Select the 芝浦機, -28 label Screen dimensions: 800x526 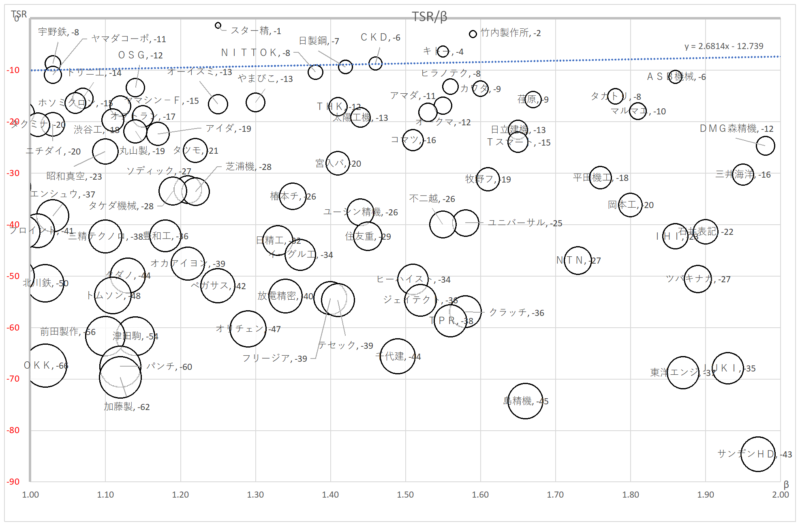point(248,167)
